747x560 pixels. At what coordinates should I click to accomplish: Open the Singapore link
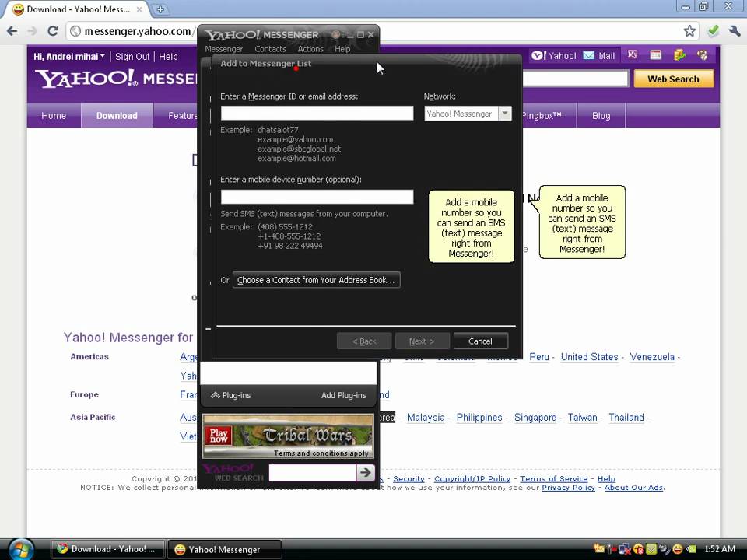(x=535, y=418)
